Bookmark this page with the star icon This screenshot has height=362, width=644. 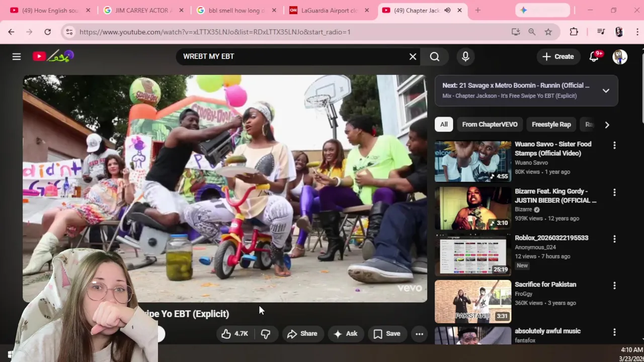point(548,32)
